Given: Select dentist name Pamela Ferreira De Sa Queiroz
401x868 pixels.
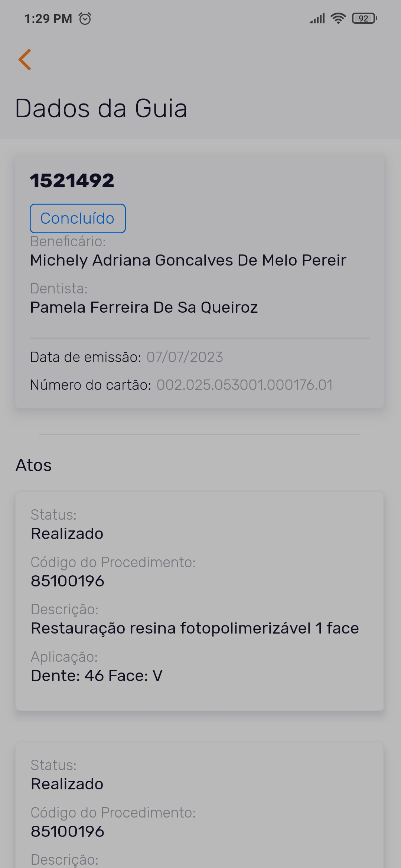Looking at the screenshot, I should pos(144,308).
